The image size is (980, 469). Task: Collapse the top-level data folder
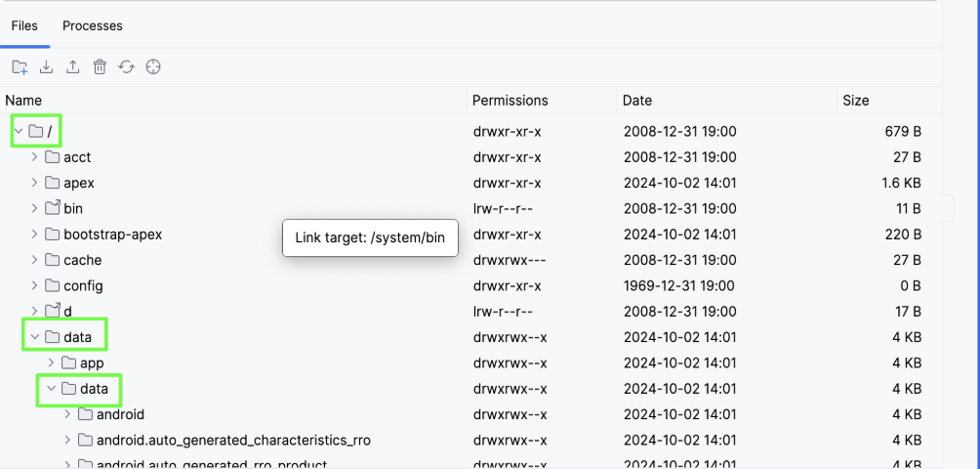(35, 337)
